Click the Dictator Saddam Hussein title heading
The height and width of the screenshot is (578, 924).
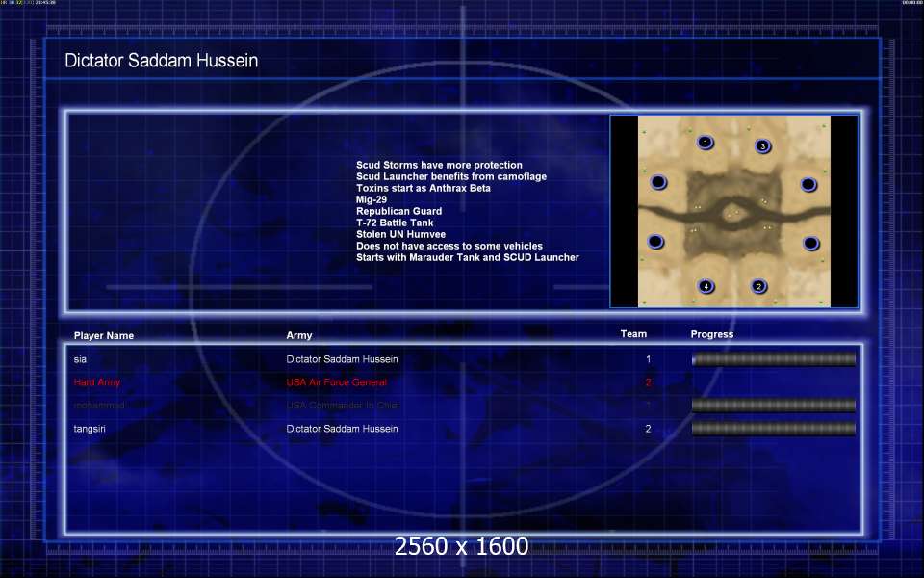[162, 60]
